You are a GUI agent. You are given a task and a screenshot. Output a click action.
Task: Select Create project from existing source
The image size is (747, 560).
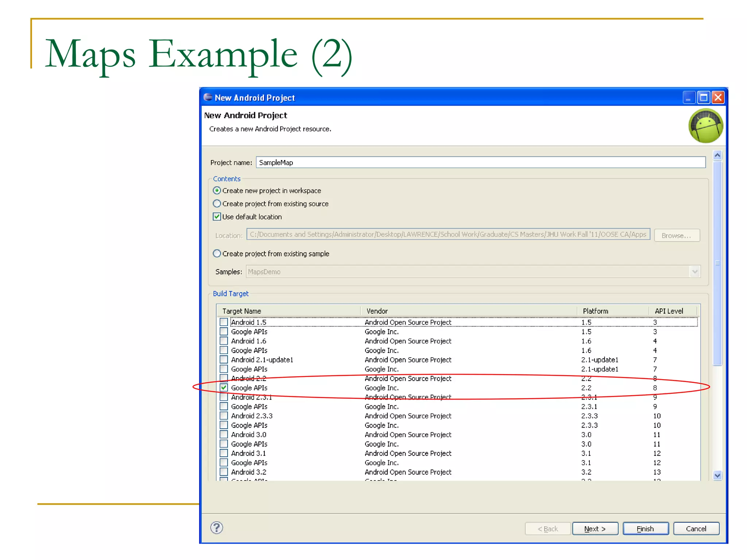[217, 203]
